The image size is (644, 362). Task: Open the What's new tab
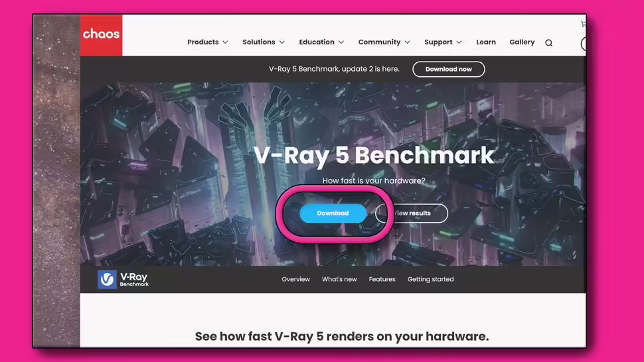[339, 279]
